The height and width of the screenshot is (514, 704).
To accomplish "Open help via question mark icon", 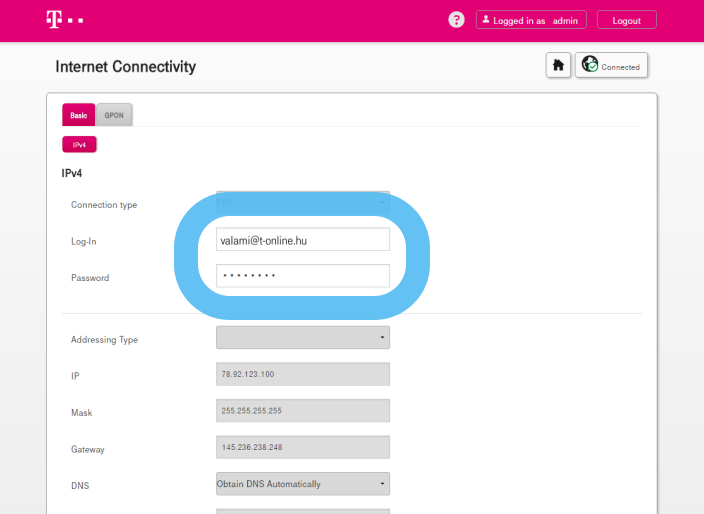I will (x=457, y=20).
